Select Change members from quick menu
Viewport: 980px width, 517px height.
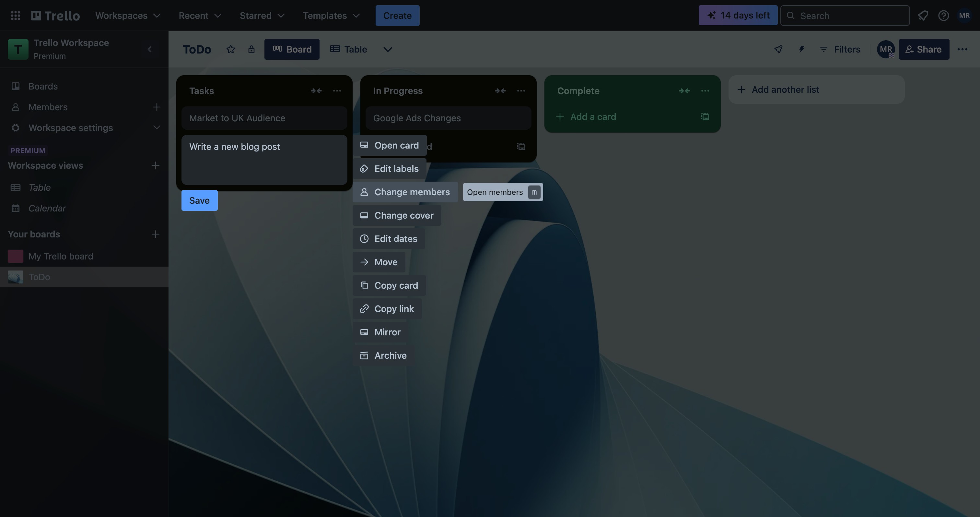[x=405, y=192]
